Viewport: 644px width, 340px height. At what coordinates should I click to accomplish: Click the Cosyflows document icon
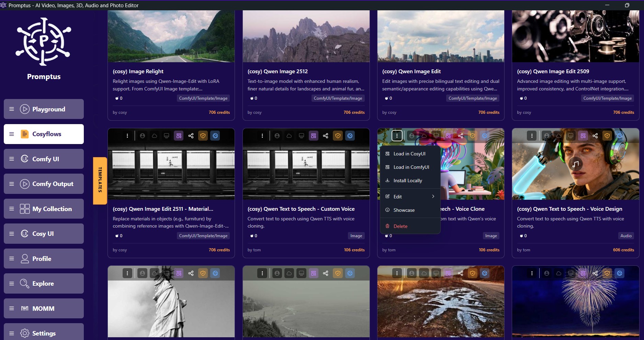[x=25, y=134]
